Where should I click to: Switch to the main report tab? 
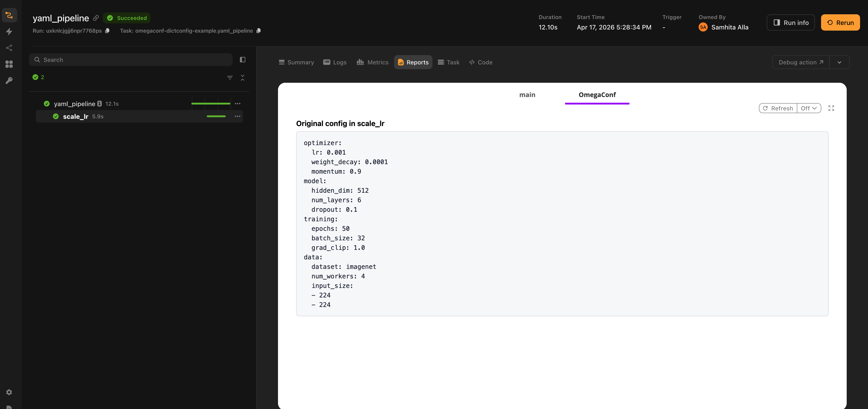[527, 95]
